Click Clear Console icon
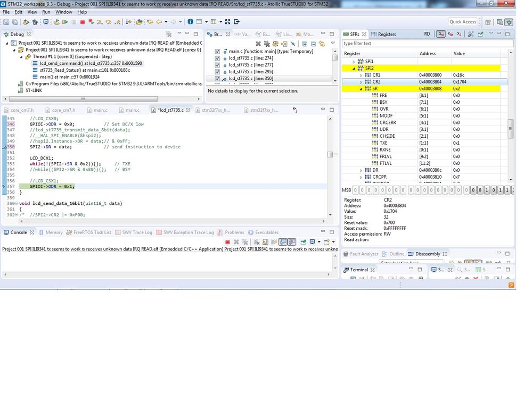 coord(257,241)
